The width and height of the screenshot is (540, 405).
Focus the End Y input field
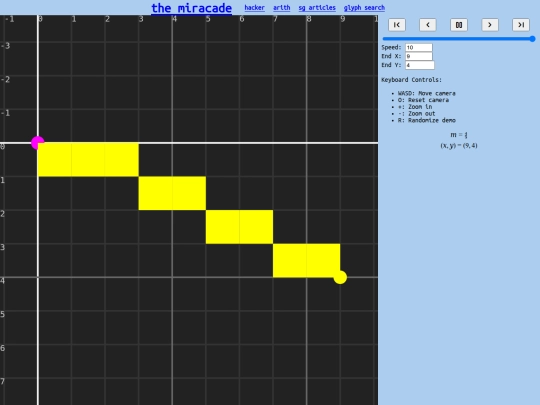[420, 65]
